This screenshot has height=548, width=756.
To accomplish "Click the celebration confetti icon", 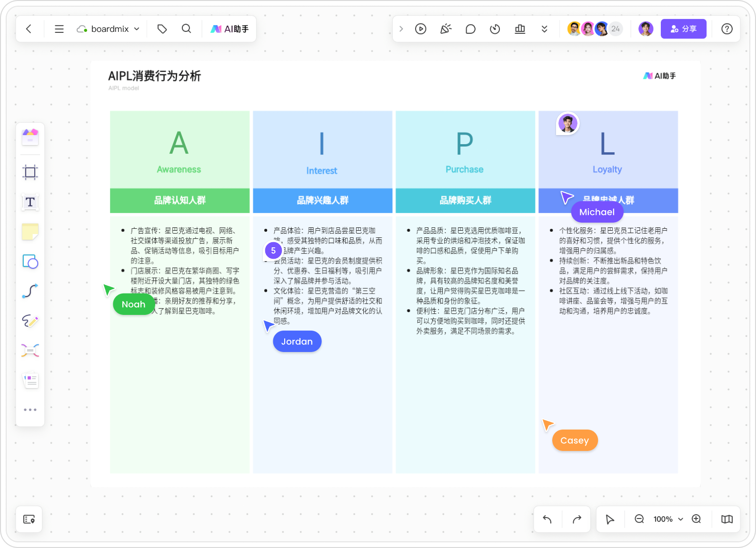I will (x=446, y=29).
